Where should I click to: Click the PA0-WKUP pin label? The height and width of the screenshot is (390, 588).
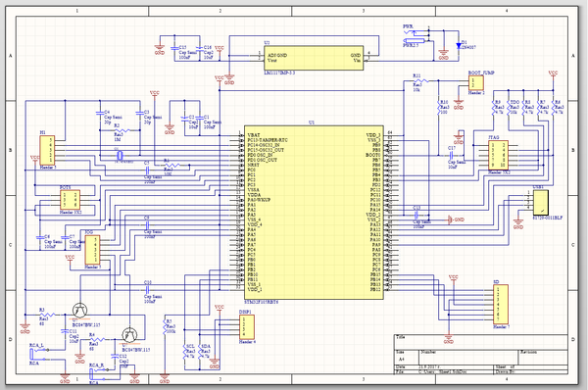[x=259, y=200]
